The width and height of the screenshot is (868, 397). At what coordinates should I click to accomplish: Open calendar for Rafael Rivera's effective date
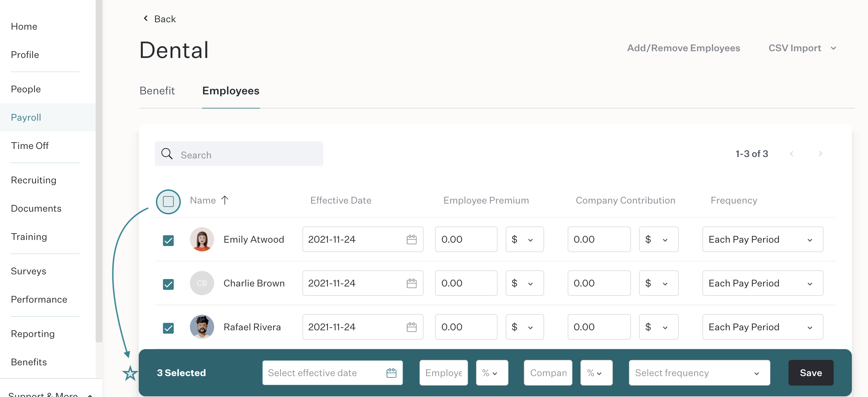point(411,327)
